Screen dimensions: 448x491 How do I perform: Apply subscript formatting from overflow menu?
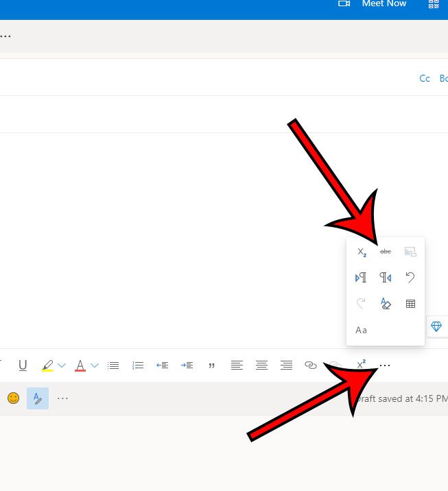362,252
